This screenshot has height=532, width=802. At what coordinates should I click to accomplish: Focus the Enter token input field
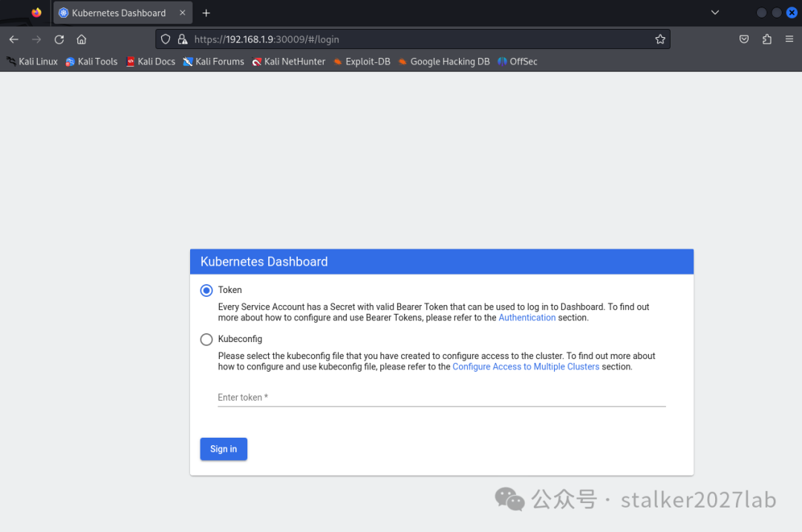click(442, 397)
